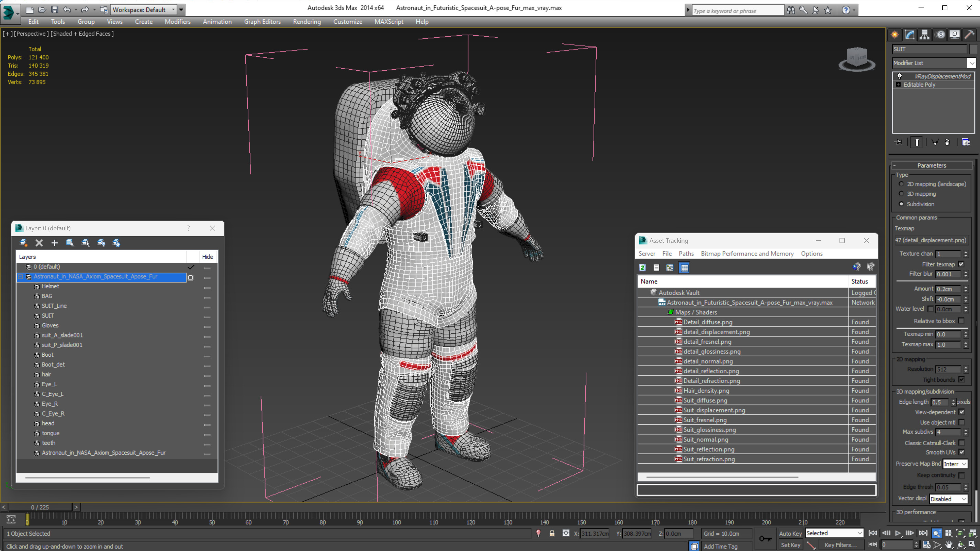Image resolution: width=980 pixels, height=551 pixels.
Task: Click Asset Tracking horizontal scrollbar
Action: pos(722,477)
